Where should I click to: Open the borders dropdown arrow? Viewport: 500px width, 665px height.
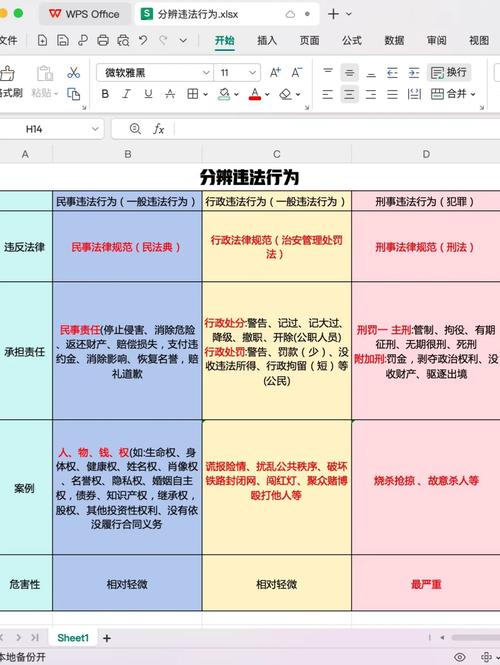[205, 94]
